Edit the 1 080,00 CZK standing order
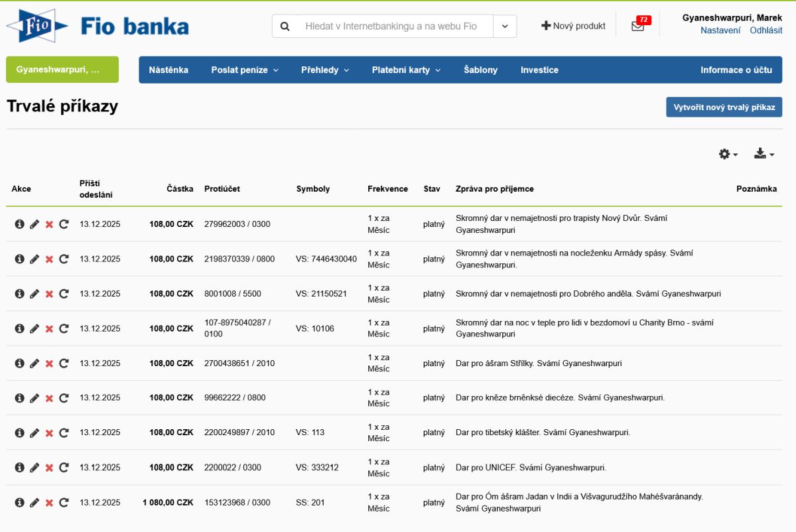Screen dimensions: 796x532 34,503
